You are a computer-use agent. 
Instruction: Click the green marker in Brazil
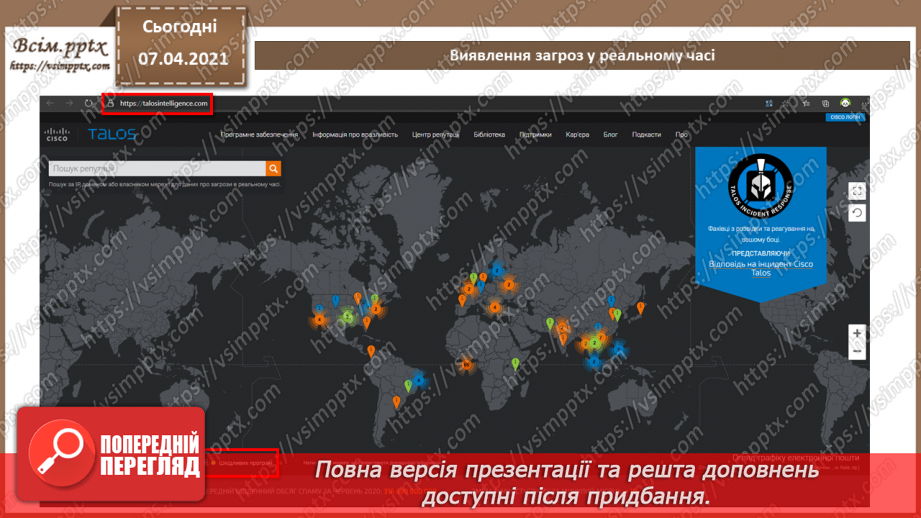tap(408, 386)
